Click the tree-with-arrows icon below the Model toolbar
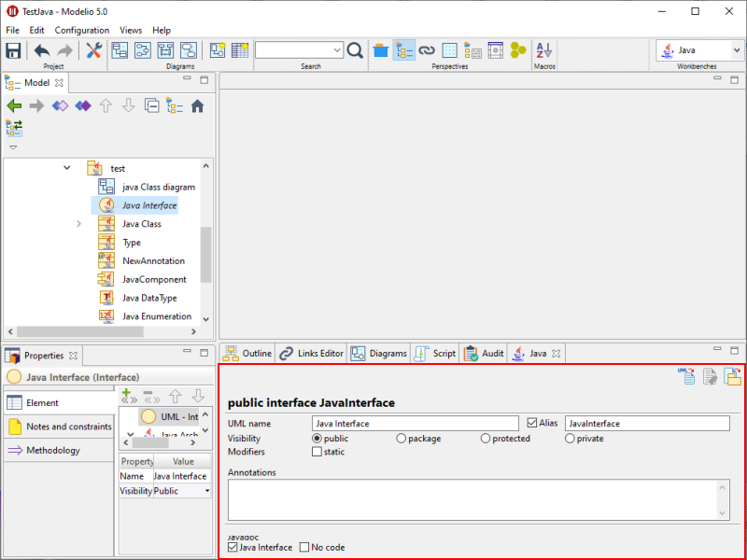 point(14,129)
